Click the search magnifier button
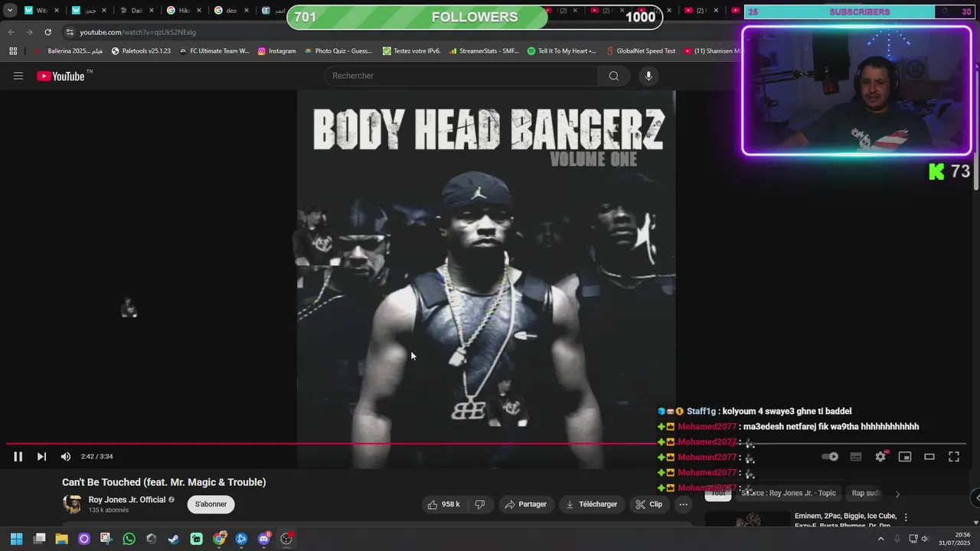 point(614,76)
